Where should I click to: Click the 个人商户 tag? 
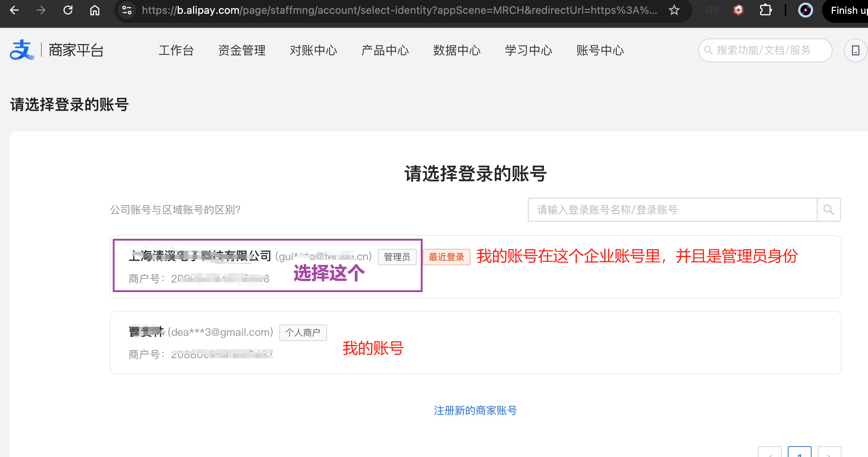click(303, 332)
